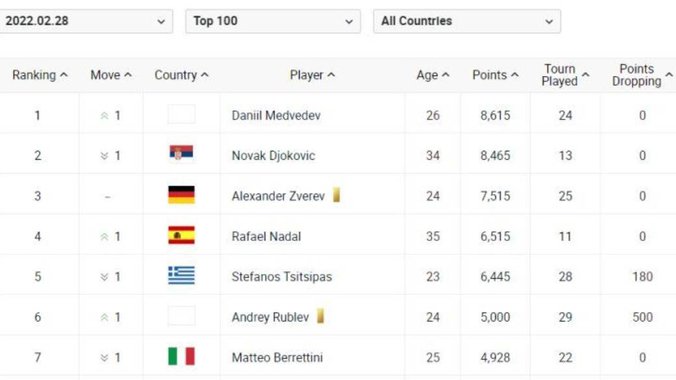Open the 2022.02.28 date dropdown
Screen dimensions: 676x380
pos(85,21)
